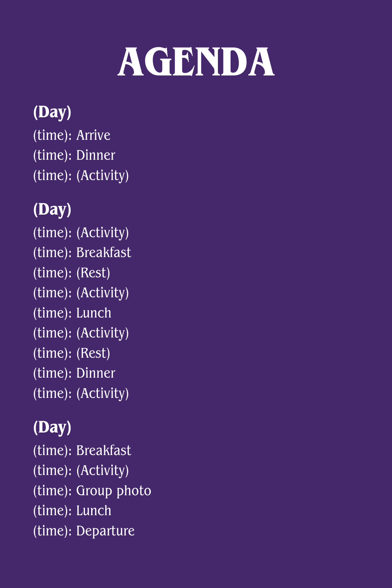Select the first (Day) heading
This screenshot has width=392, height=588.
(x=52, y=112)
